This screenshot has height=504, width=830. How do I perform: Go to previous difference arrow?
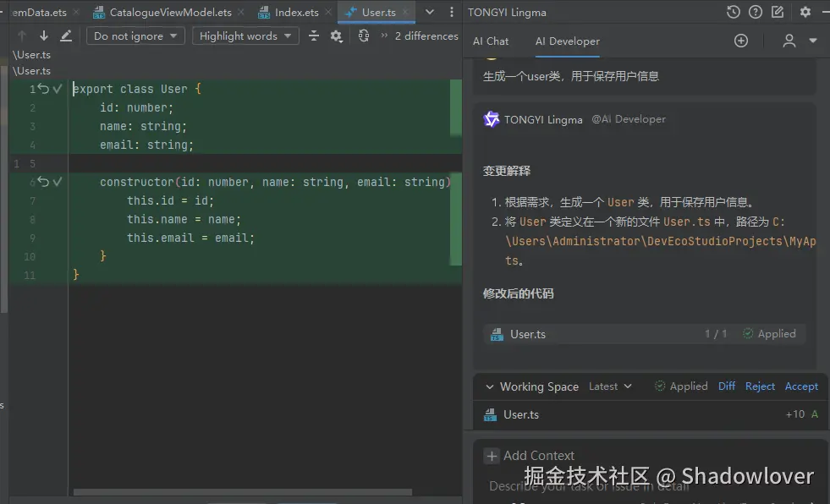22,36
